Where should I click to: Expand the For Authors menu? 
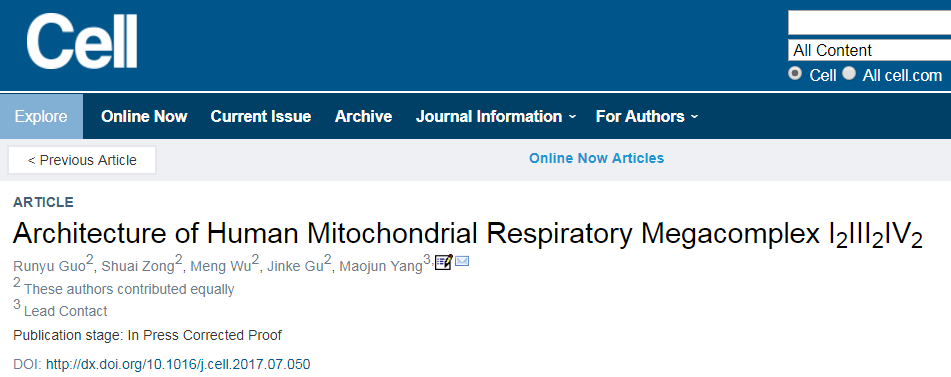pos(647,116)
